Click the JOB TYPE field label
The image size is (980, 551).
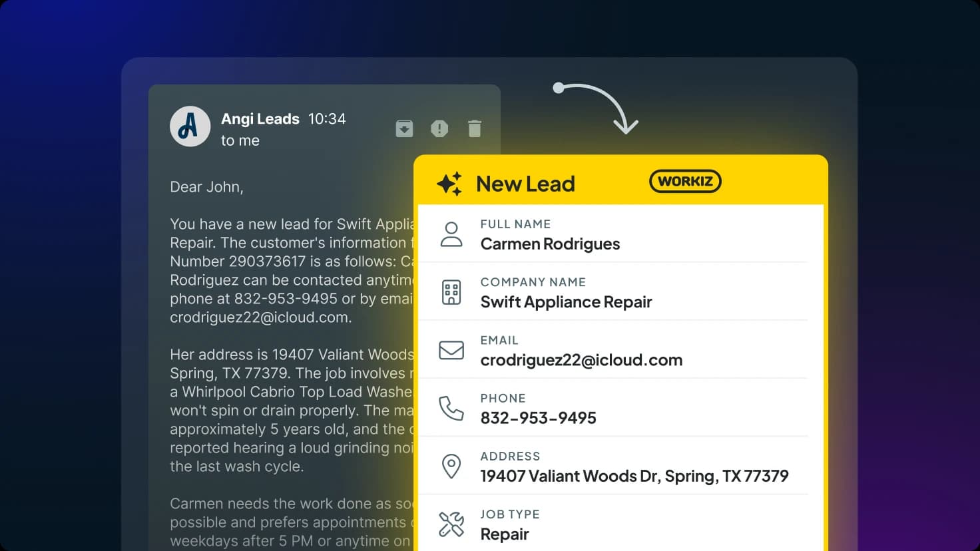(x=510, y=514)
